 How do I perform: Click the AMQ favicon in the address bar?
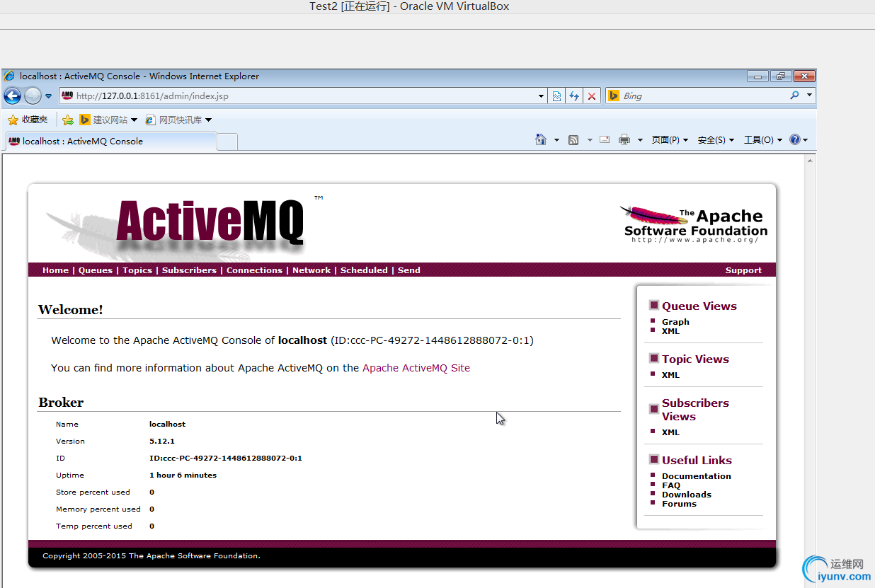(67, 96)
